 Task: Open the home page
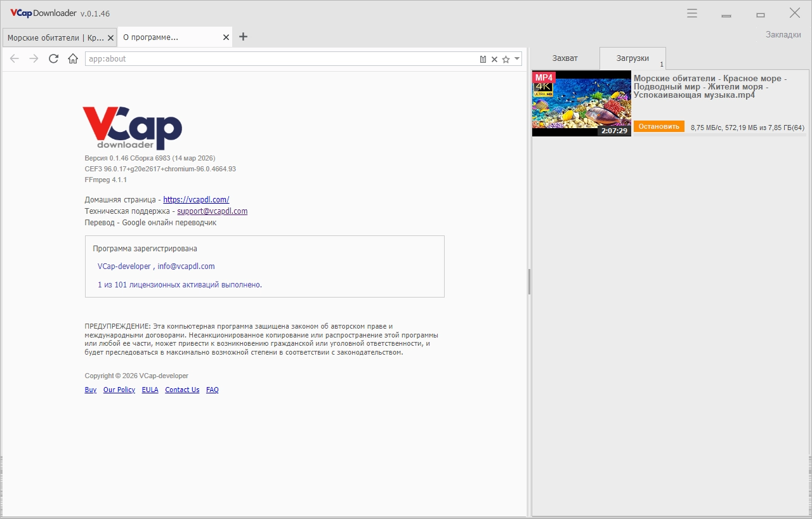coord(74,59)
